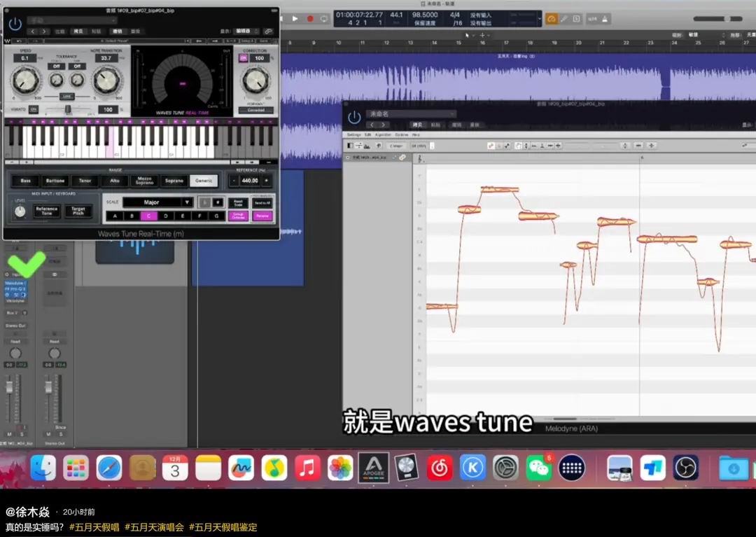Launch Safari from the dock

(x=109, y=468)
